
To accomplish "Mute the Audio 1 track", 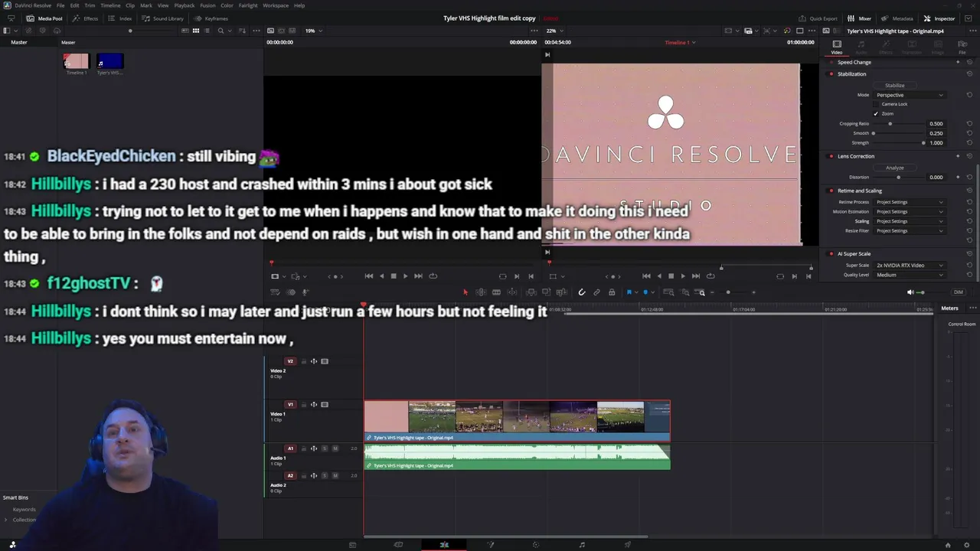I will click(335, 448).
